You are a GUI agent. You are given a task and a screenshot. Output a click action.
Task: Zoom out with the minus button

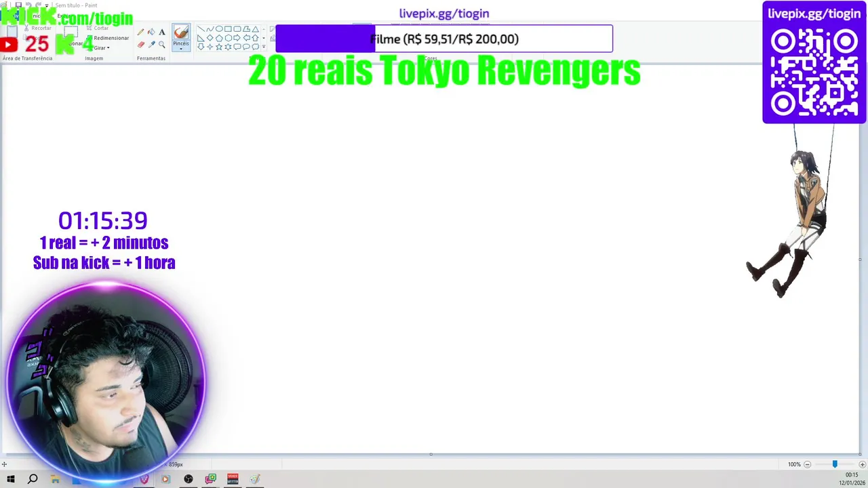click(807, 464)
